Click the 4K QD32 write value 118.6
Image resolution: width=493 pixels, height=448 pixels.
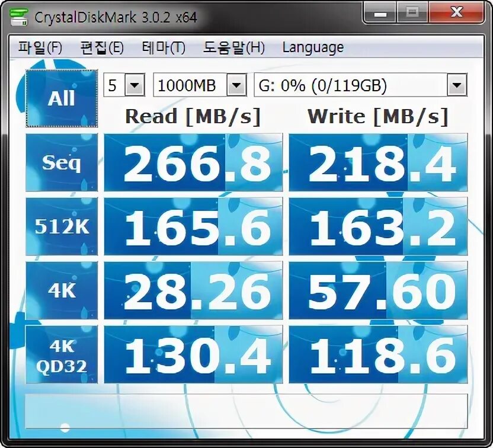tap(378, 354)
